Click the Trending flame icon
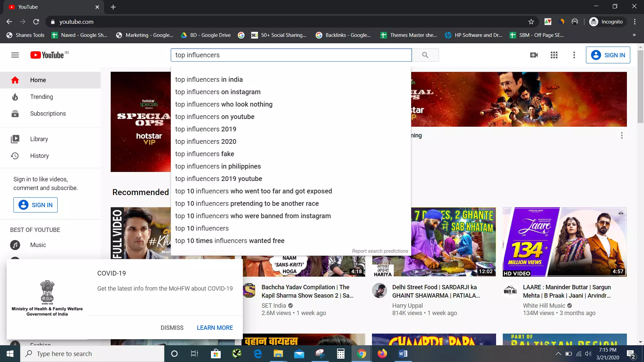 coord(15,97)
